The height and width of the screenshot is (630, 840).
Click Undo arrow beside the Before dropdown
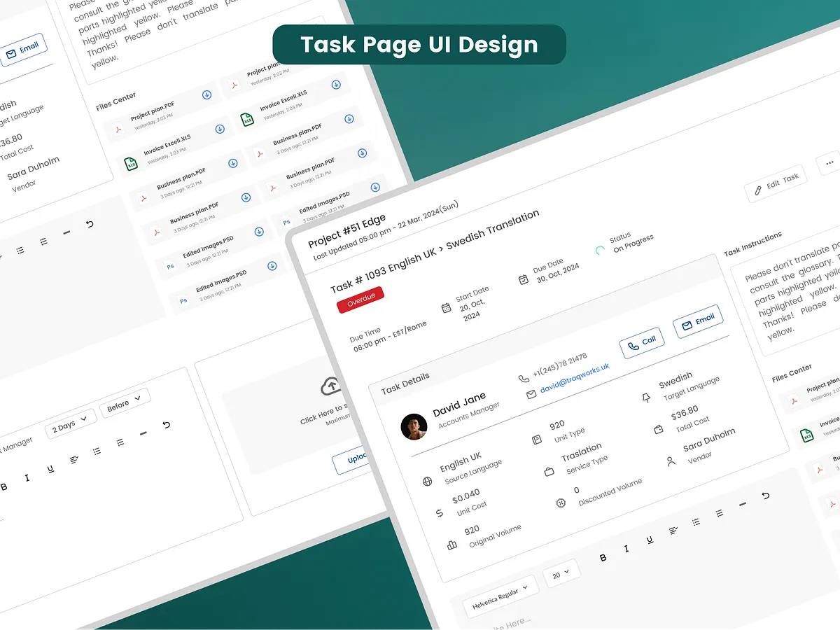[166, 425]
